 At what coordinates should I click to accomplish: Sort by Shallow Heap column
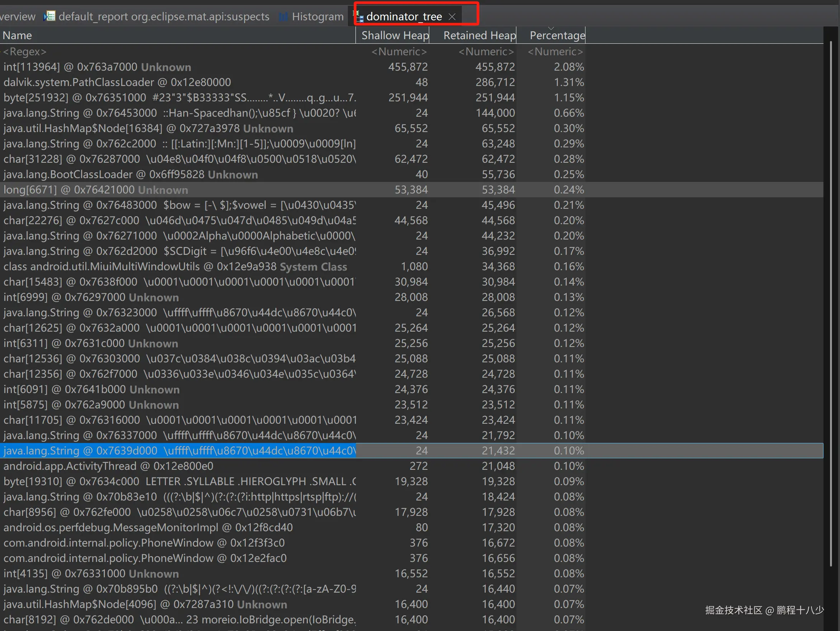(x=395, y=35)
